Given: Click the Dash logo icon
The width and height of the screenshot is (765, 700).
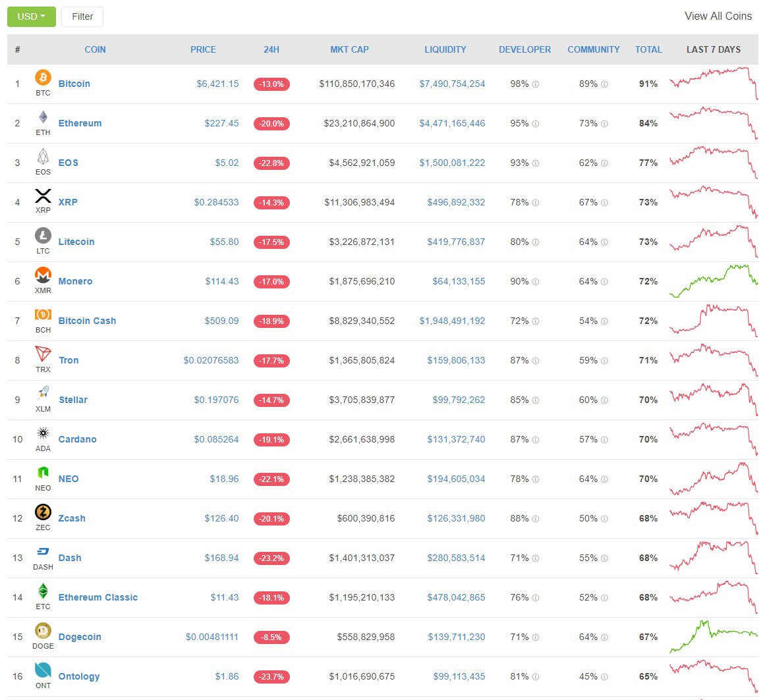Looking at the screenshot, I should [43, 551].
